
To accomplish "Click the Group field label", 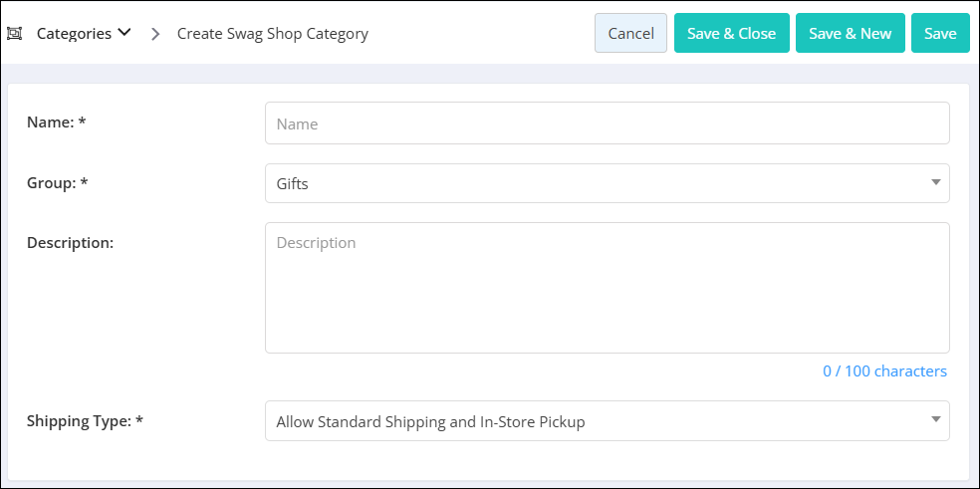I will pyautogui.click(x=57, y=183).
